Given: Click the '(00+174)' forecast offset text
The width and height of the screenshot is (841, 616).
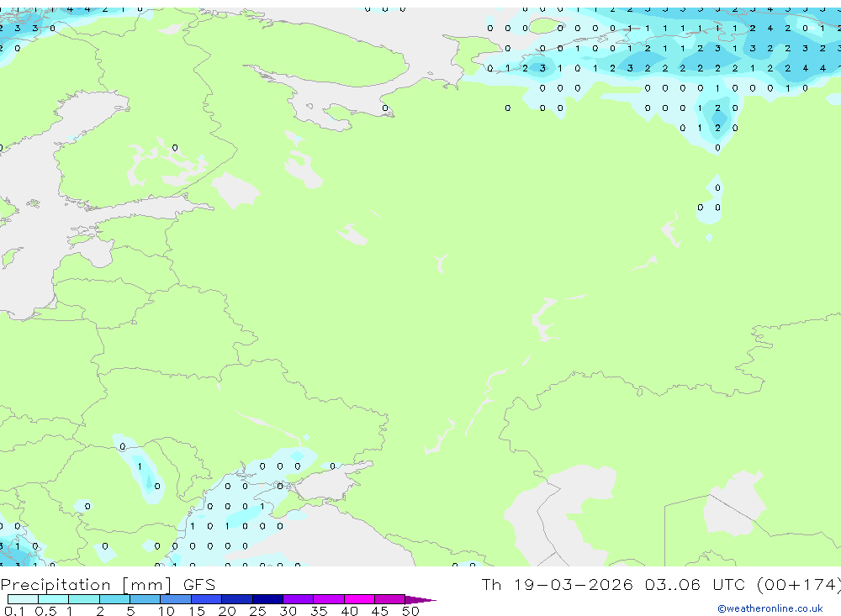Looking at the screenshot, I should [x=799, y=584].
